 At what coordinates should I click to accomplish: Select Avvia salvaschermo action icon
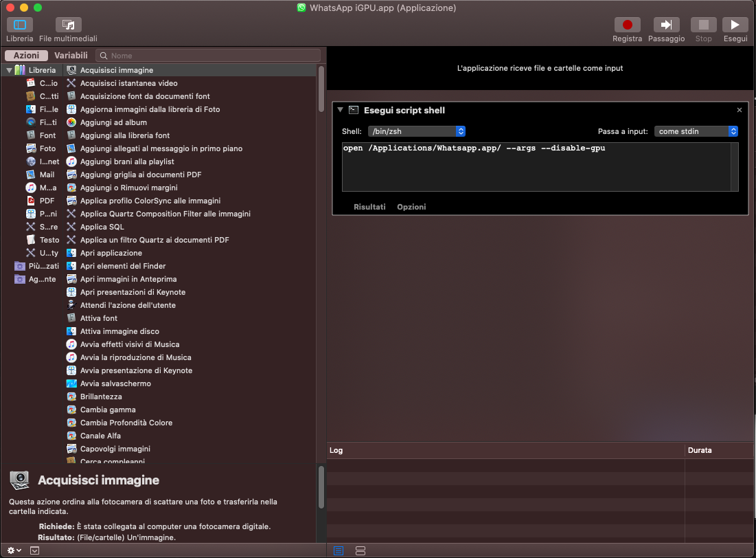click(x=71, y=383)
